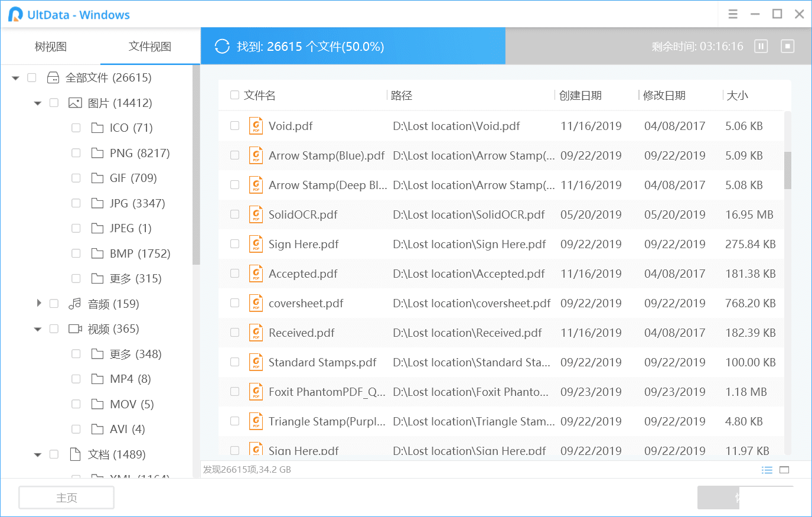The image size is (812, 517).
Task: Click the UltData logo icon
Action: pos(16,15)
